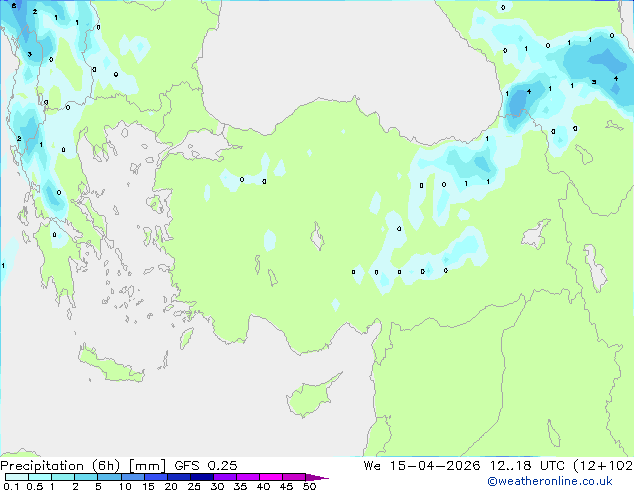This screenshot has width=634, height=490.
Task: Click the 0.5–1 mm legend color swatch
Action: 40,477
